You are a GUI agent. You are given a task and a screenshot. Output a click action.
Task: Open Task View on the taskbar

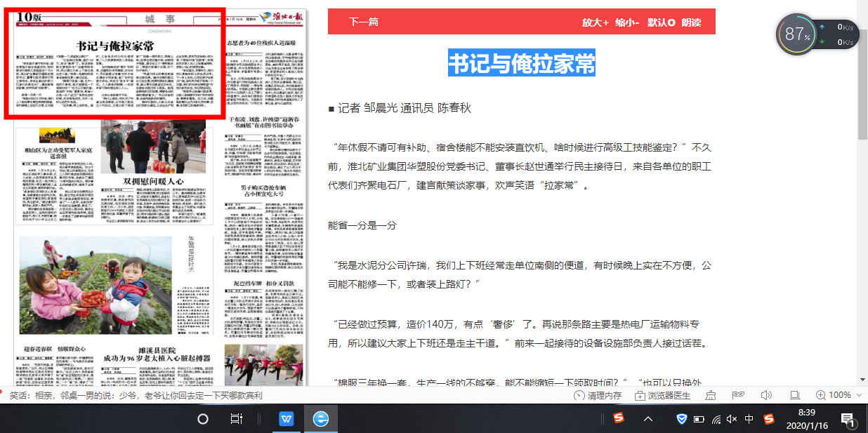237,419
